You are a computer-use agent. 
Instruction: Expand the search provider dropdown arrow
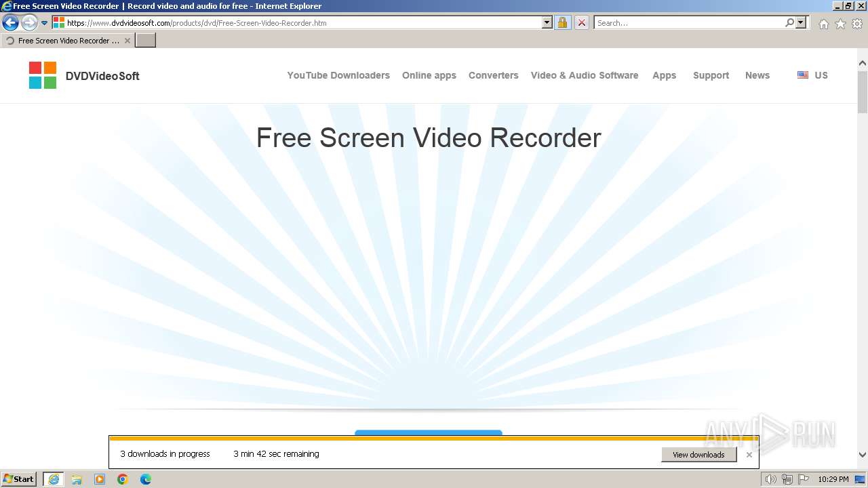point(802,22)
